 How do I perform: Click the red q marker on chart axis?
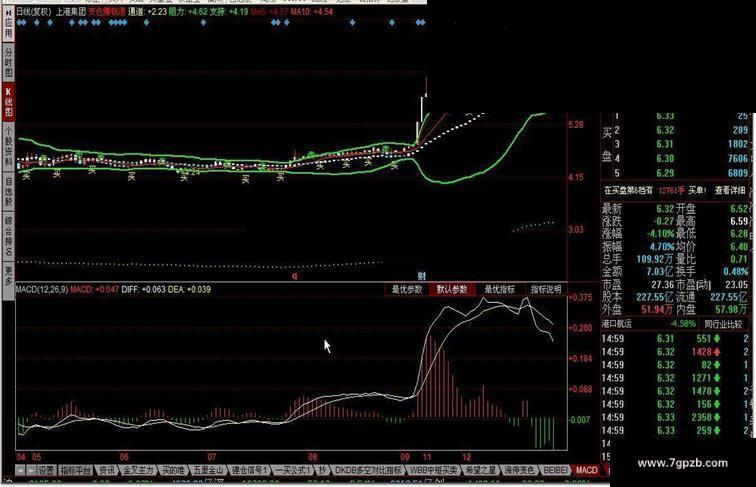click(295, 276)
